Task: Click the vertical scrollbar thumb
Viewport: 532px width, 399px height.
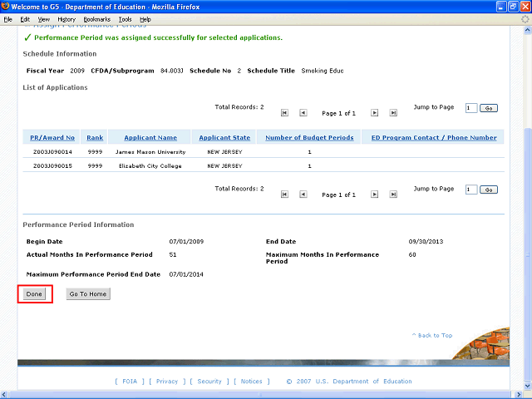Action: [527, 255]
